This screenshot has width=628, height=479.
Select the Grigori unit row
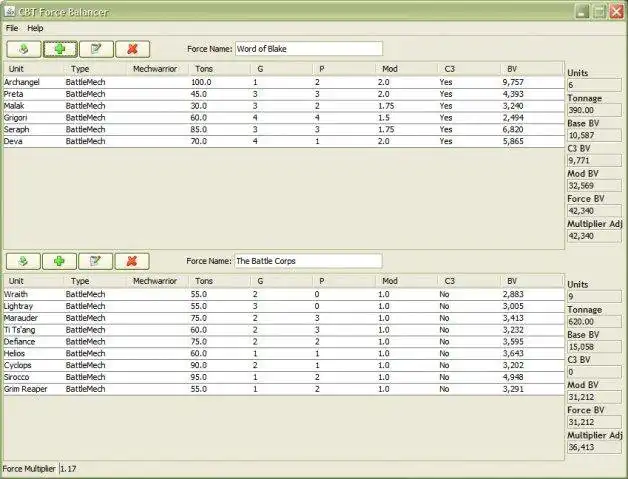(x=284, y=118)
